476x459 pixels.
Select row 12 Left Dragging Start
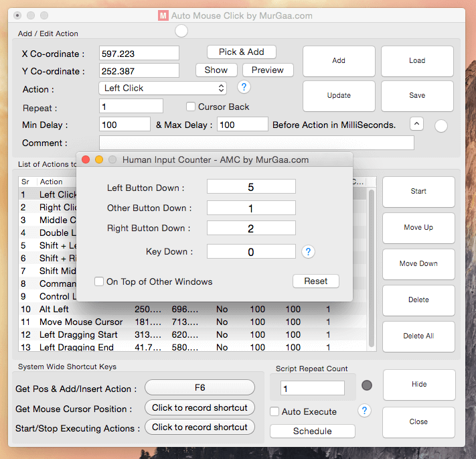click(x=192, y=335)
